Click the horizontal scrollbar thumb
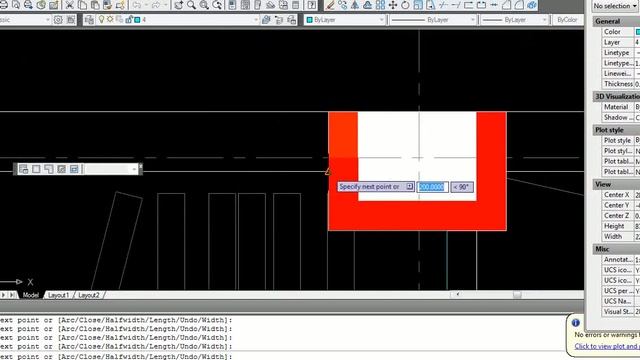This screenshot has height=360, width=640. pos(517,294)
